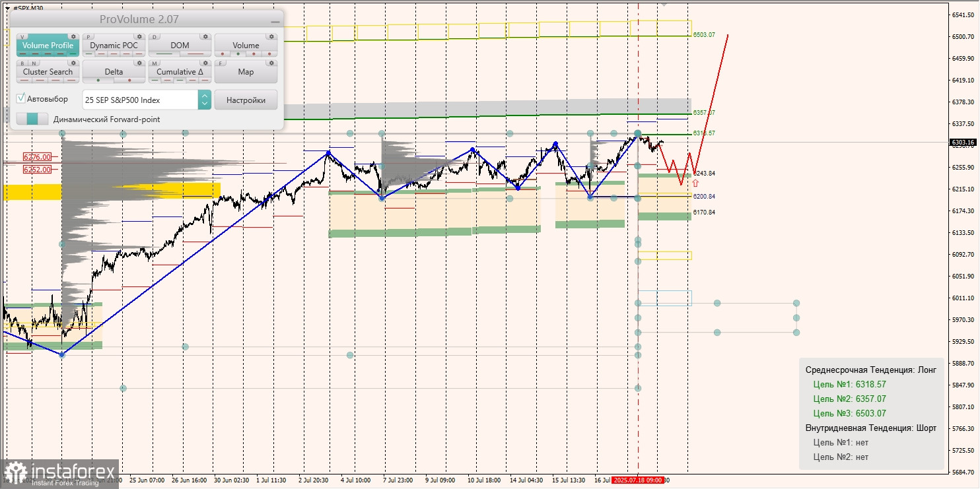This screenshot has width=980, height=489.
Task: Click the red up-arrow marker near 6243.84
Action: click(695, 183)
